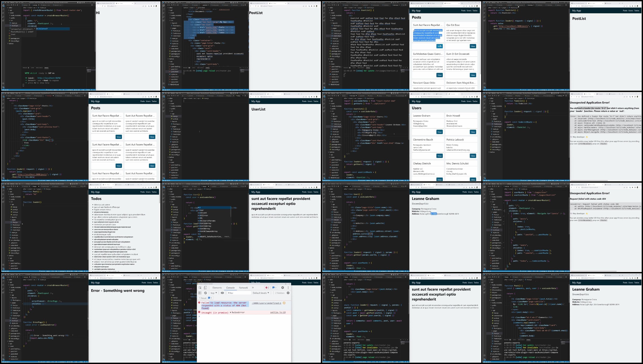Open the 'settle.js:19' source link
The height and width of the screenshot is (364, 643).
278,312
